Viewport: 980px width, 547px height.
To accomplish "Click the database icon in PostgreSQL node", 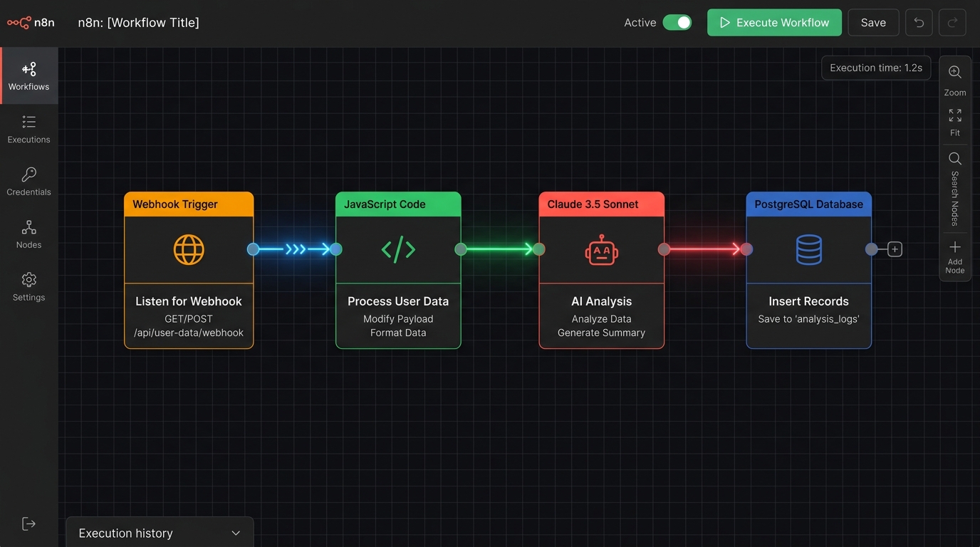I will click(x=808, y=249).
